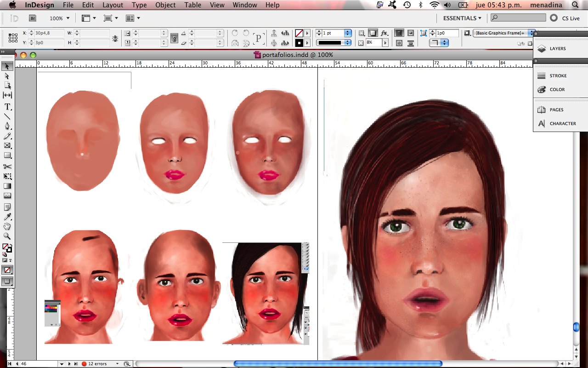
Task: Open the ESSENTIALS workspace dropdown
Action: click(462, 18)
